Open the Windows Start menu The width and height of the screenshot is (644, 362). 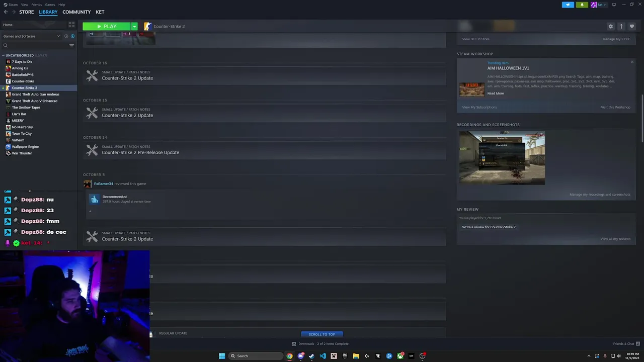tap(222, 356)
